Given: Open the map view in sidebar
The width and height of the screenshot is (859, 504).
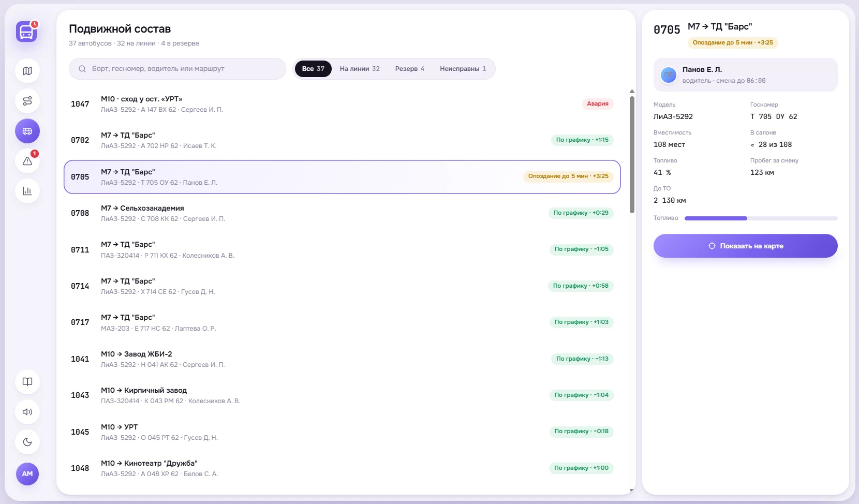Looking at the screenshot, I should [x=27, y=71].
